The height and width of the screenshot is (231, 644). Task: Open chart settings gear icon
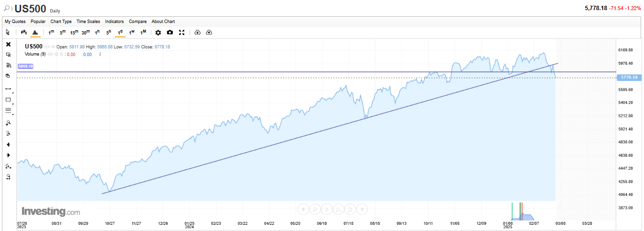(x=158, y=32)
